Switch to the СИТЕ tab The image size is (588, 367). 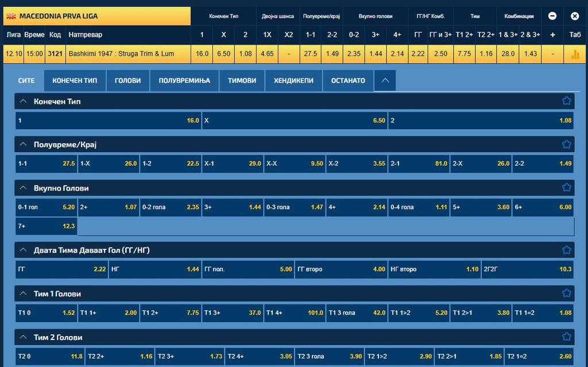point(26,80)
